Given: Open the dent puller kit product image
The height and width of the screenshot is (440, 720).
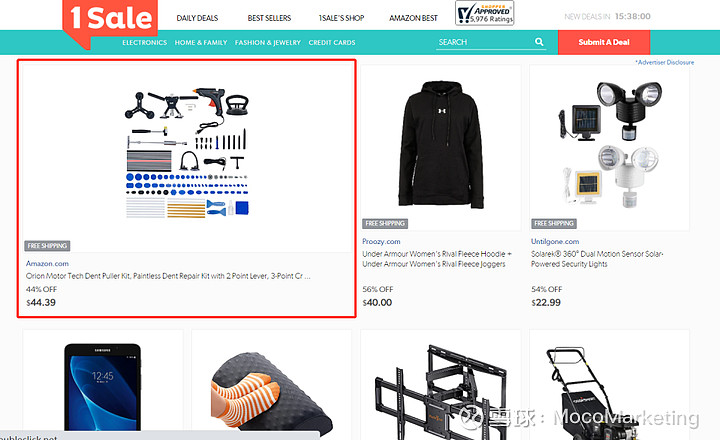Looking at the screenshot, I should (x=187, y=154).
